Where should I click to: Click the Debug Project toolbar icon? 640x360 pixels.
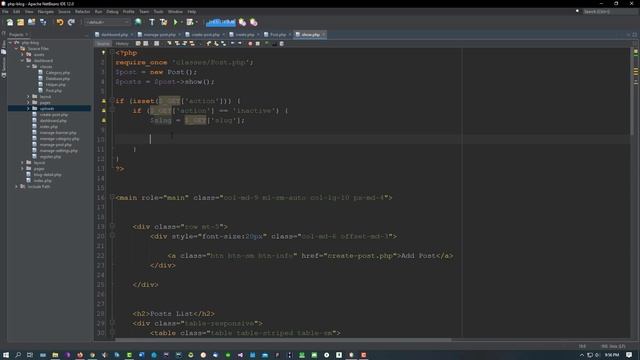190,22
